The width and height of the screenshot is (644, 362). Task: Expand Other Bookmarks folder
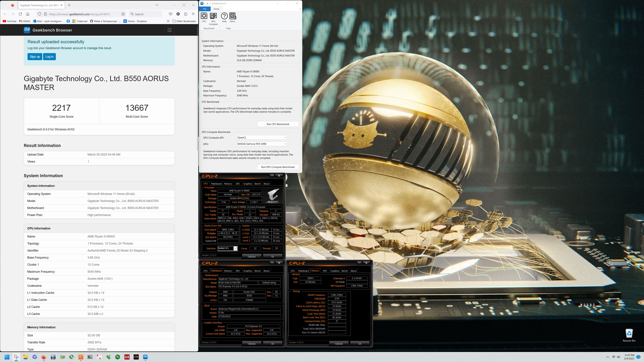tap(184, 21)
